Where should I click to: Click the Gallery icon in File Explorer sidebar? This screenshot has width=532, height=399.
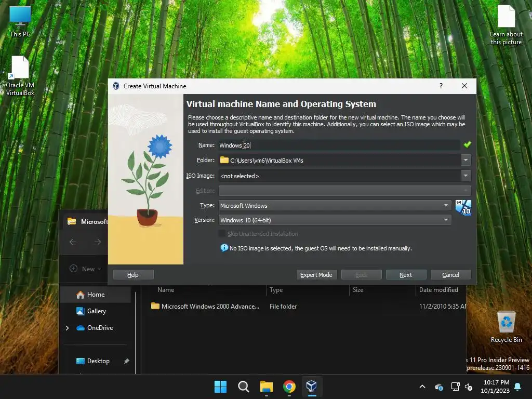click(80, 311)
